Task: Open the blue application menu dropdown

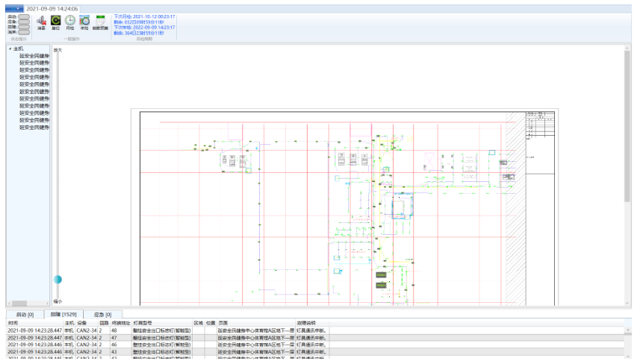Action: click(x=13, y=7)
